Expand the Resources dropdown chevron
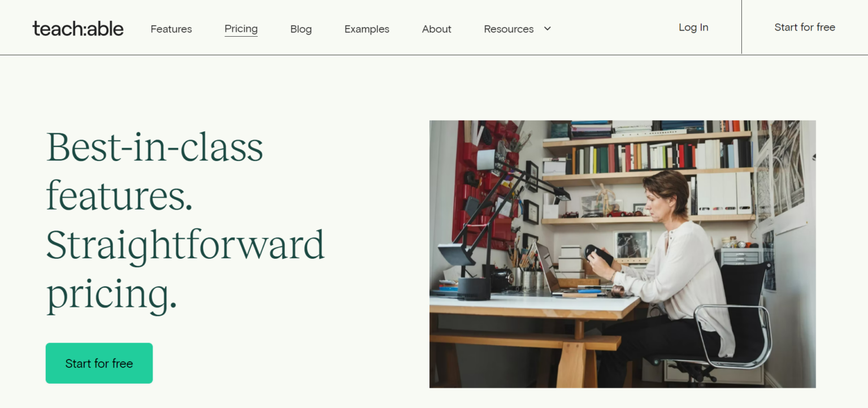 click(x=547, y=29)
